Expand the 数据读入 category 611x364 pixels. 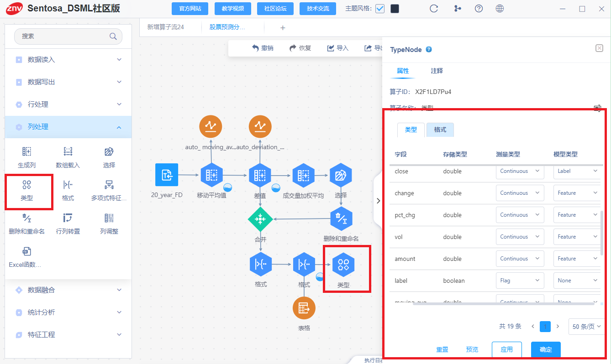(68, 60)
